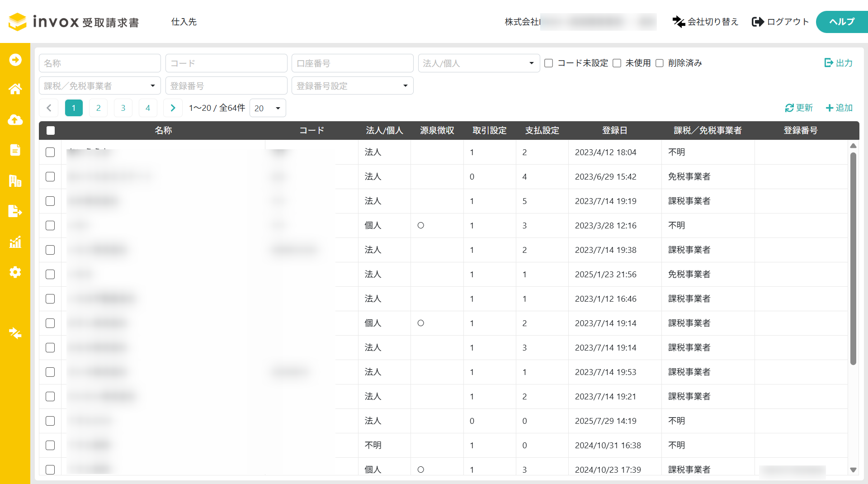
Task: Click the 名称 search input field
Action: click(x=99, y=63)
